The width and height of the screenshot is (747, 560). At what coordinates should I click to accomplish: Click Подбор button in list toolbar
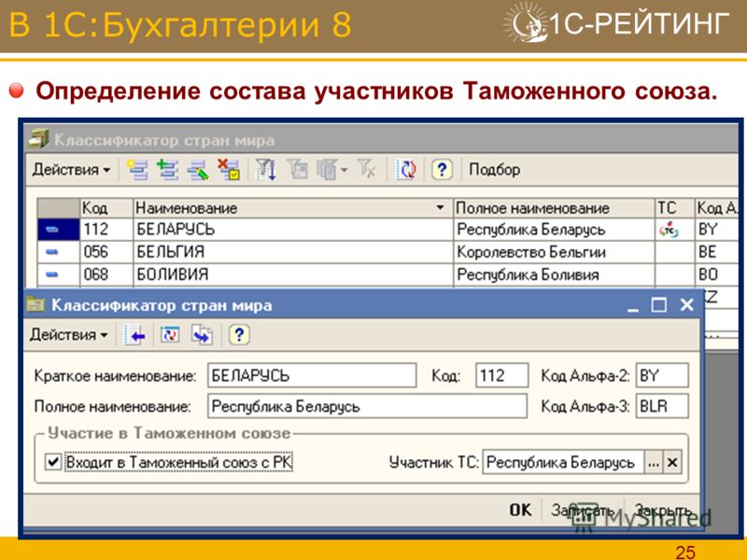point(494,170)
